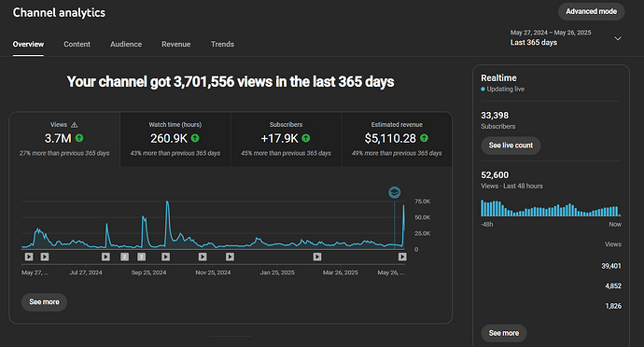Image resolution: width=644 pixels, height=347 pixels.
Task: Click the video marker just after Nov 25, 2024
Action: pos(230,257)
